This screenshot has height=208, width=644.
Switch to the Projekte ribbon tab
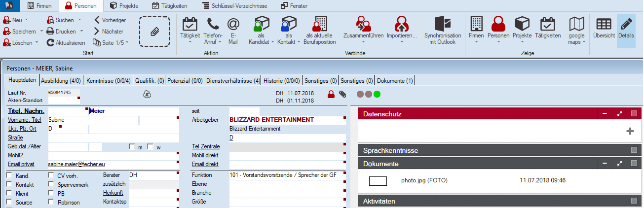(x=124, y=6)
